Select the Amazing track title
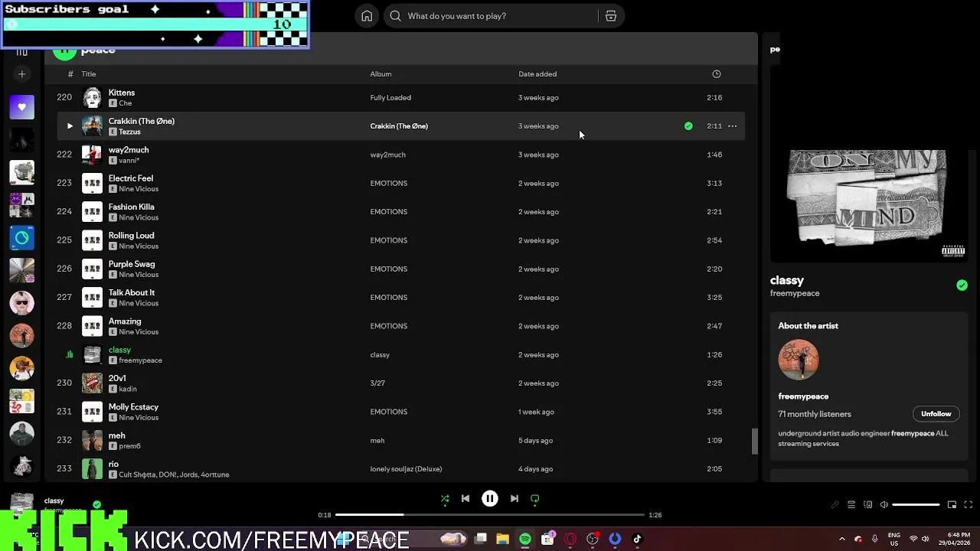Screen dimensions: 980x551 click(x=125, y=321)
